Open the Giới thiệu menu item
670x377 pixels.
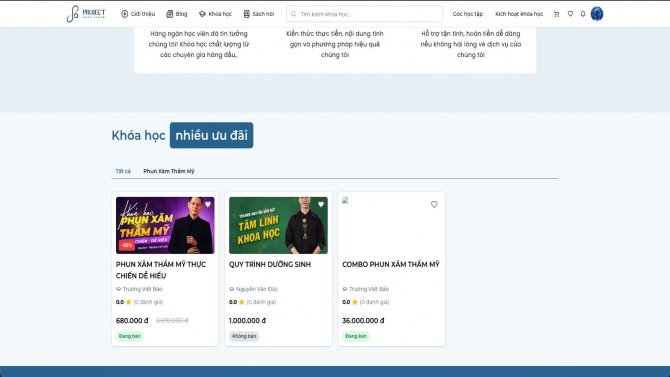[138, 14]
